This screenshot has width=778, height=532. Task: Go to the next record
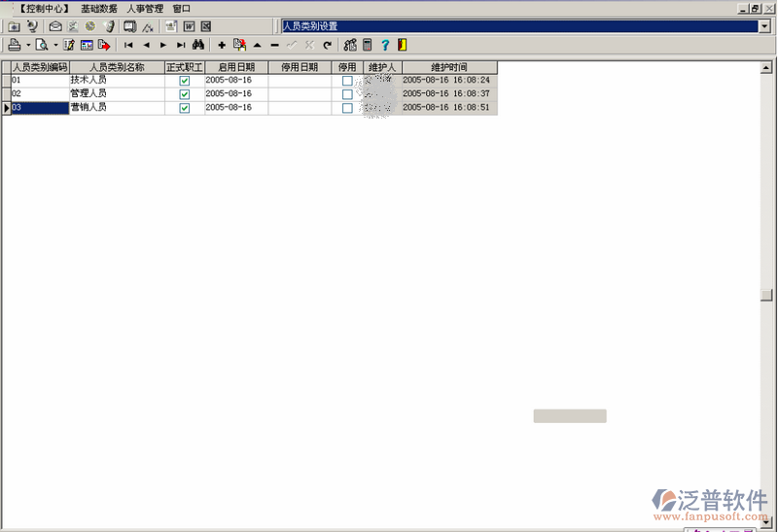(163, 45)
